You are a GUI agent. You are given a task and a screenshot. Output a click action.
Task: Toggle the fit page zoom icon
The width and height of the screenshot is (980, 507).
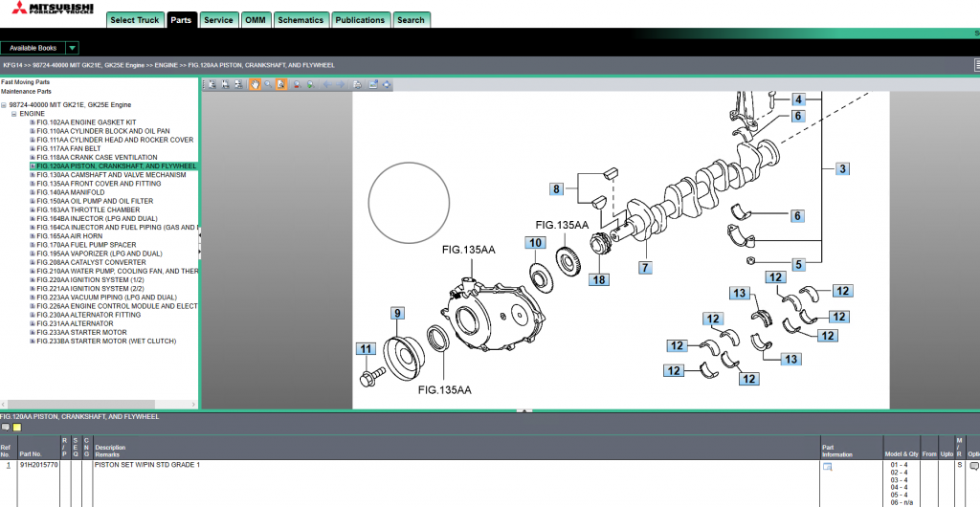pos(281,84)
